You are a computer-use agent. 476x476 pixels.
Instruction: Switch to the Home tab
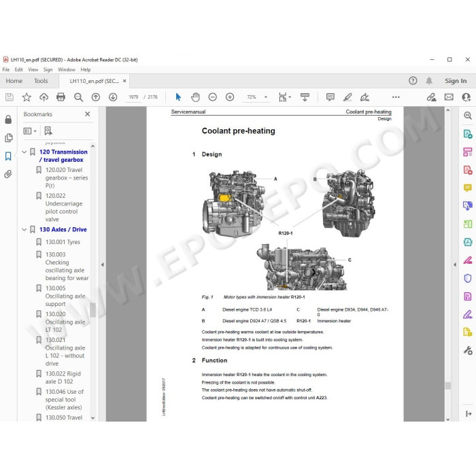[14, 81]
